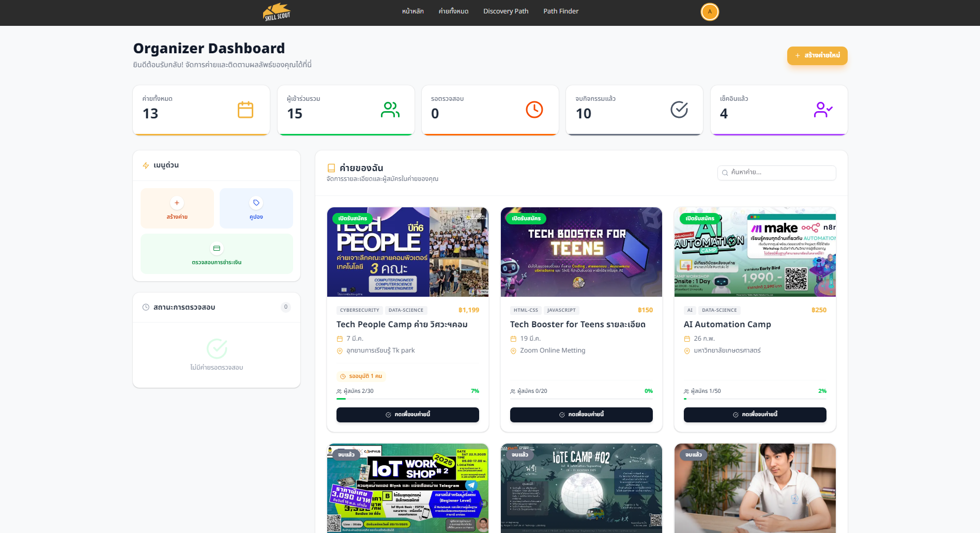This screenshot has height=533, width=980.
Task: Select the คูปอง tag icon in quick menu
Action: [x=256, y=203]
